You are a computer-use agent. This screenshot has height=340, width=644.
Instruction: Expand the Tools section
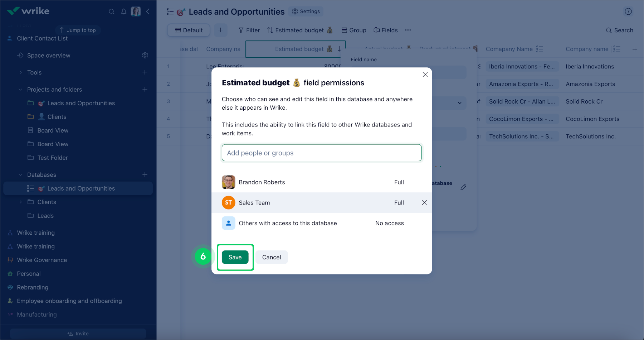pos(20,72)
